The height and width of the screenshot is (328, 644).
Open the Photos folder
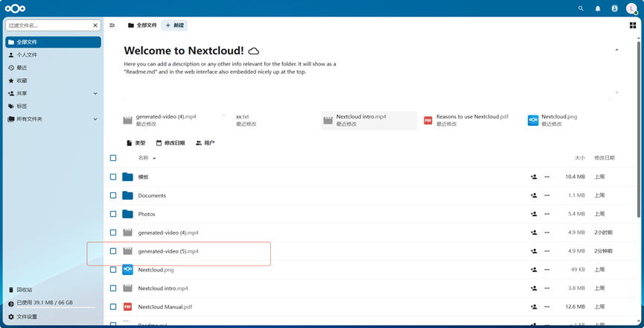click(x=147, y=214)
